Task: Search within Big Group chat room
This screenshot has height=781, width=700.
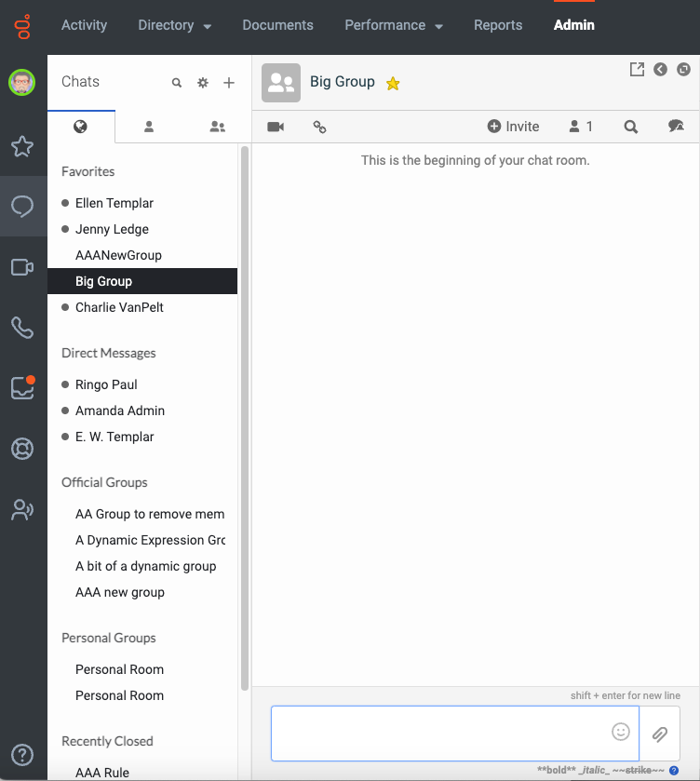Action: click(631, 127)
